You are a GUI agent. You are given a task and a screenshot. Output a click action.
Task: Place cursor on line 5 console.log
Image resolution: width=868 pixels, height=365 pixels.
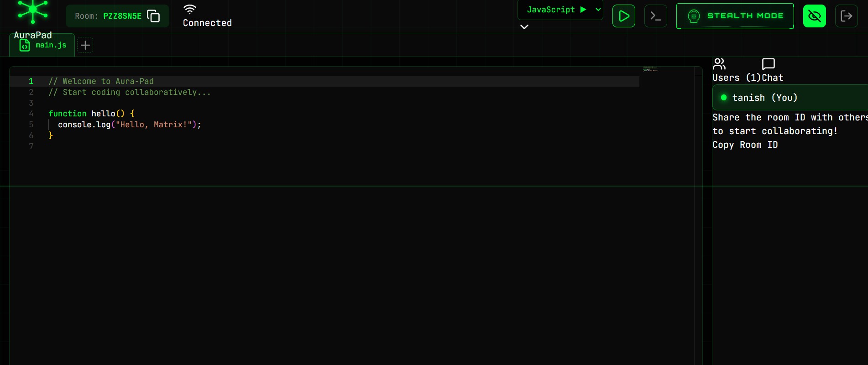click(84, 125)
